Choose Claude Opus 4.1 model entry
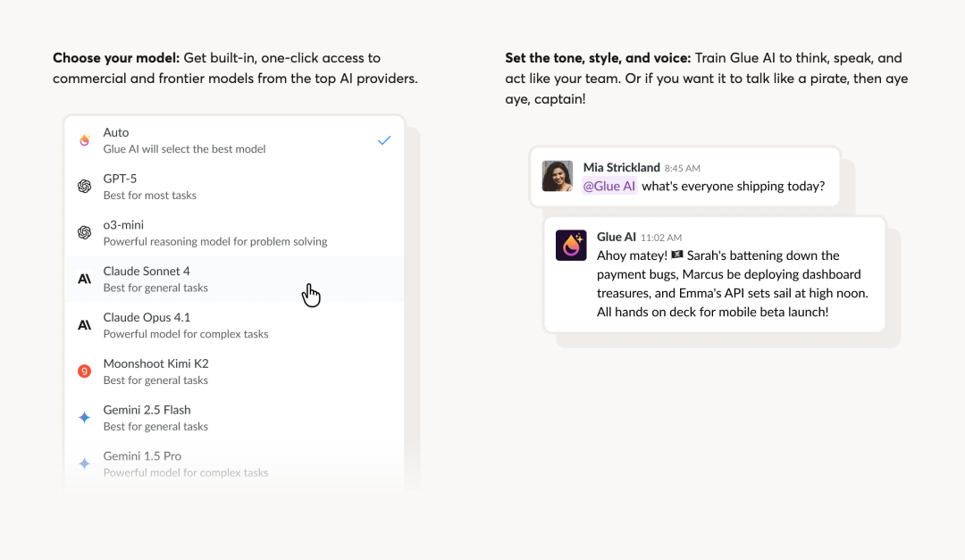The height and width of the screenshot is (560, 965). (x=185, y=325)
